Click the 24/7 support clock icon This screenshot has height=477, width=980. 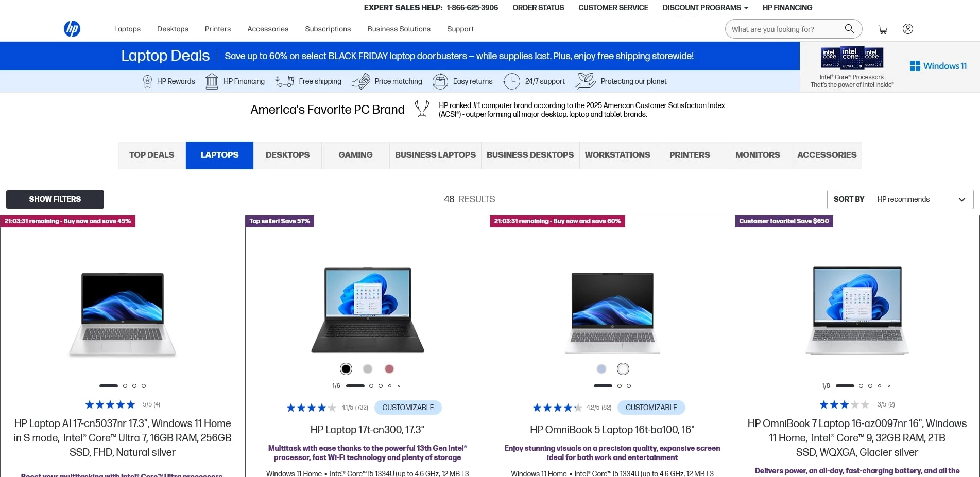pos(512,81)
